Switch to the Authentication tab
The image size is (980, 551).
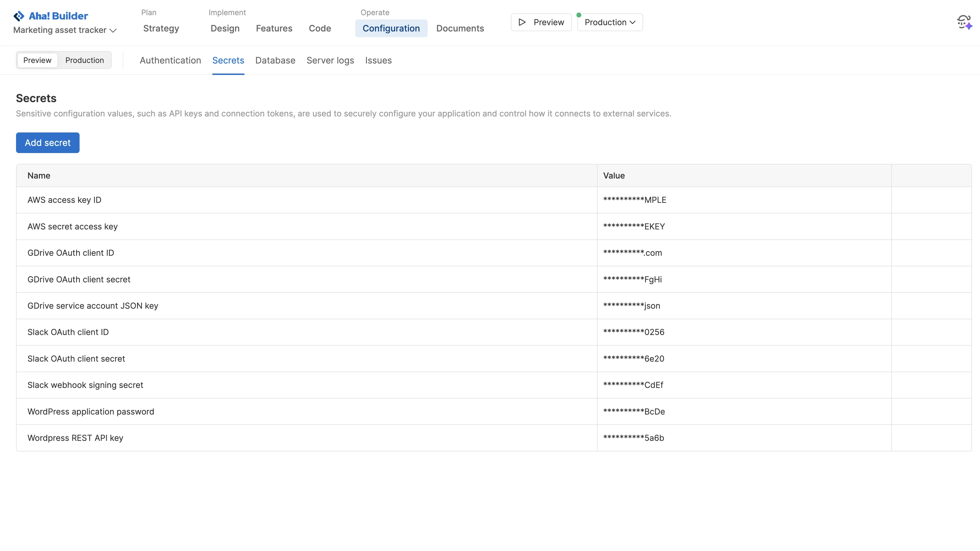(x=170, y=60)
